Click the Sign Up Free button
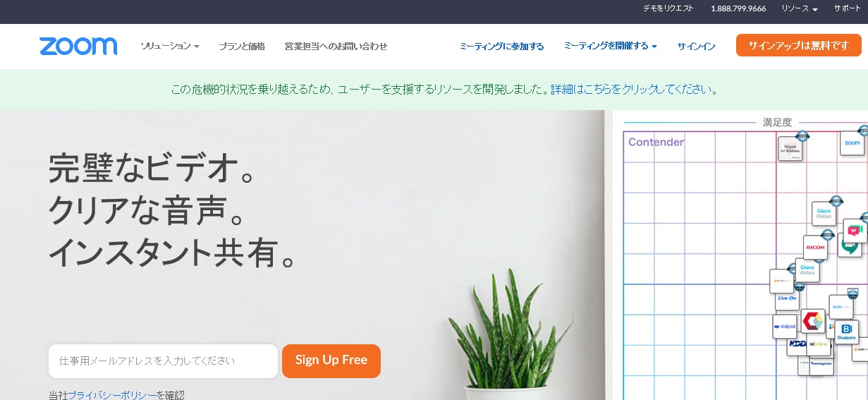This screenshot has height=400, width=868. point(331,360)
